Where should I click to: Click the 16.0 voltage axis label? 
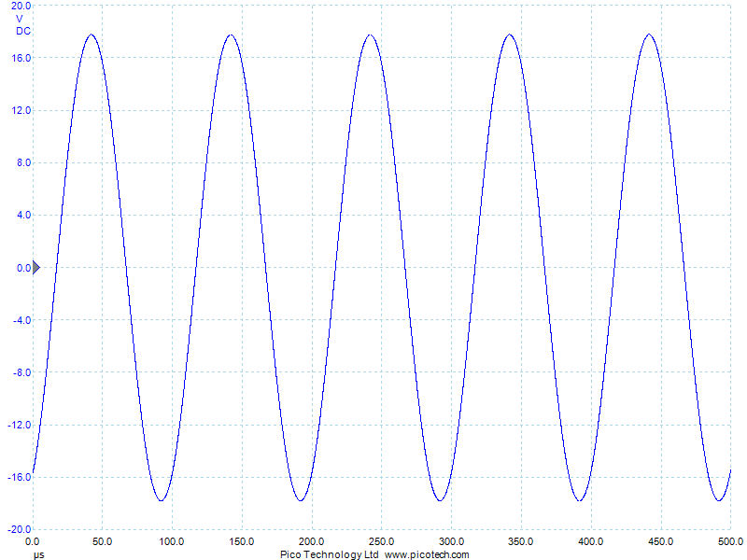tap(21, 58)
